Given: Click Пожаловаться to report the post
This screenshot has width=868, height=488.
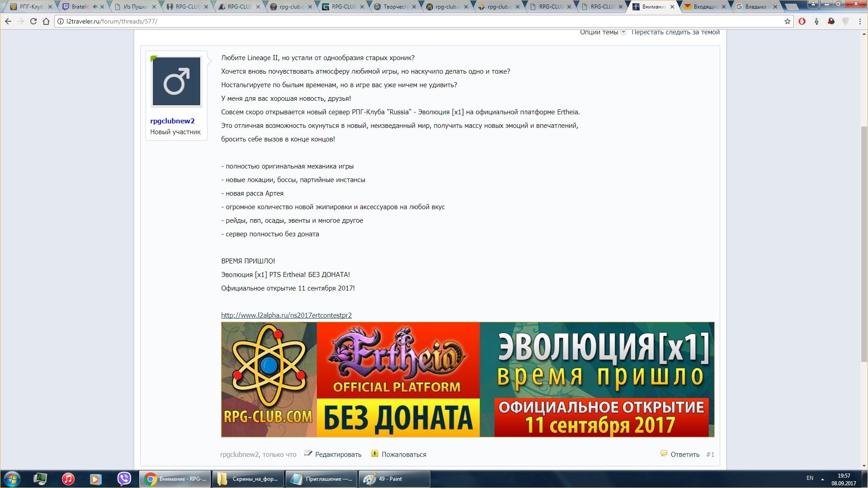Looking at the screenshot, I should coord(404,455).
